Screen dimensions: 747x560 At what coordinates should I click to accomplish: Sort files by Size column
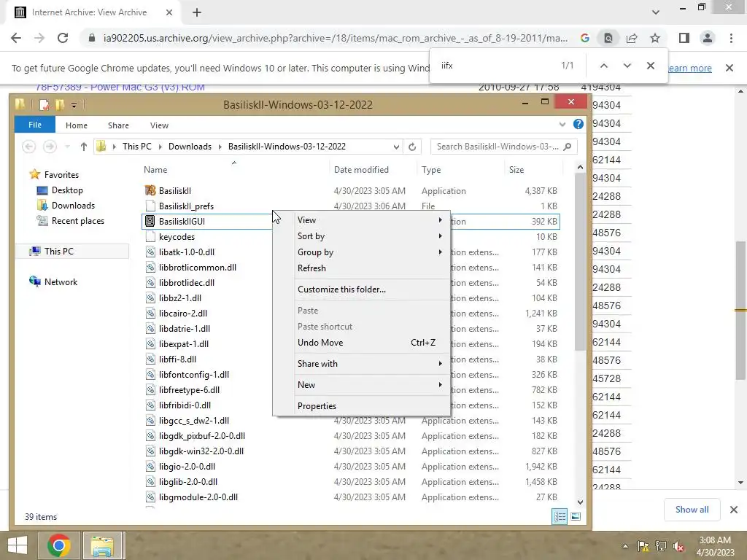(516, 170)
